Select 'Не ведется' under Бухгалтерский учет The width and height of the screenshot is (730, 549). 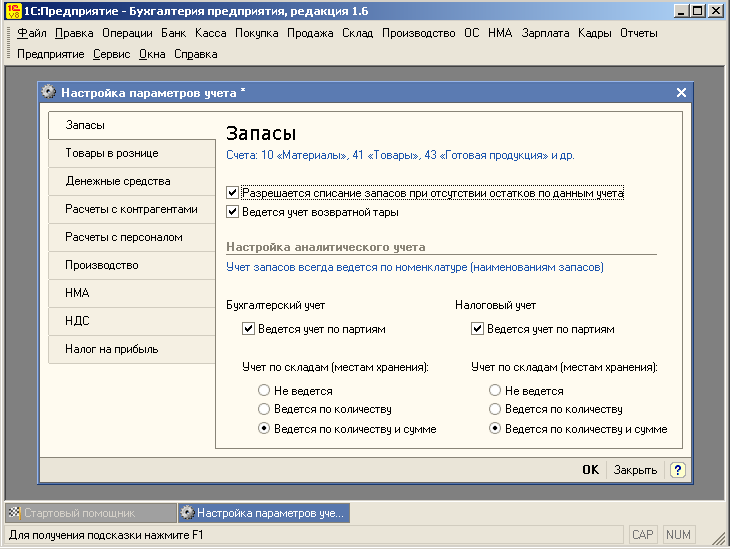pyautogui.click(x=264, y=390)
